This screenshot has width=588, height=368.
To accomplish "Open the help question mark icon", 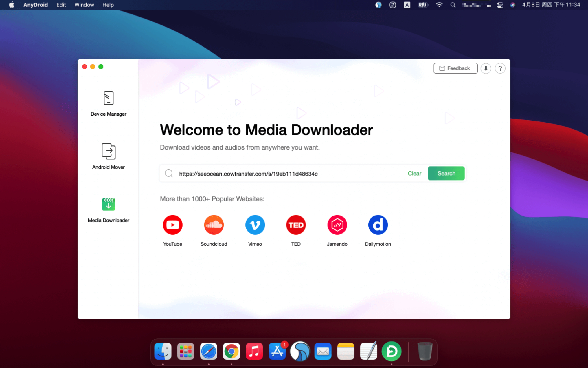I will pyautogui.click(x=500, y=68).
